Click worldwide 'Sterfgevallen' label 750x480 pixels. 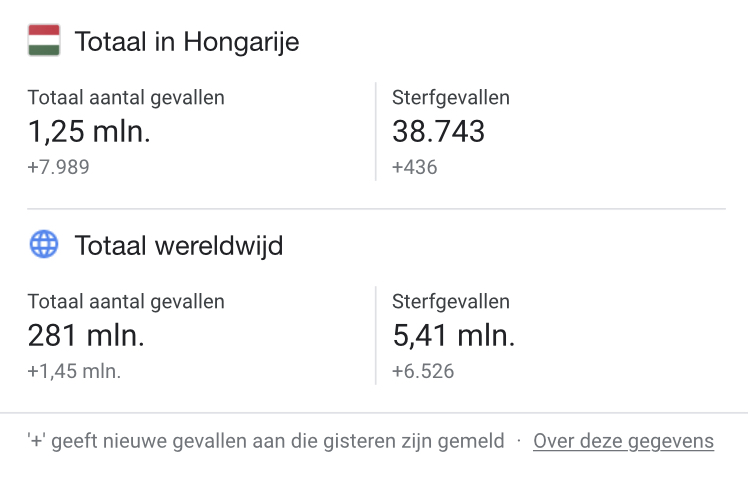[x=451, y=301]
